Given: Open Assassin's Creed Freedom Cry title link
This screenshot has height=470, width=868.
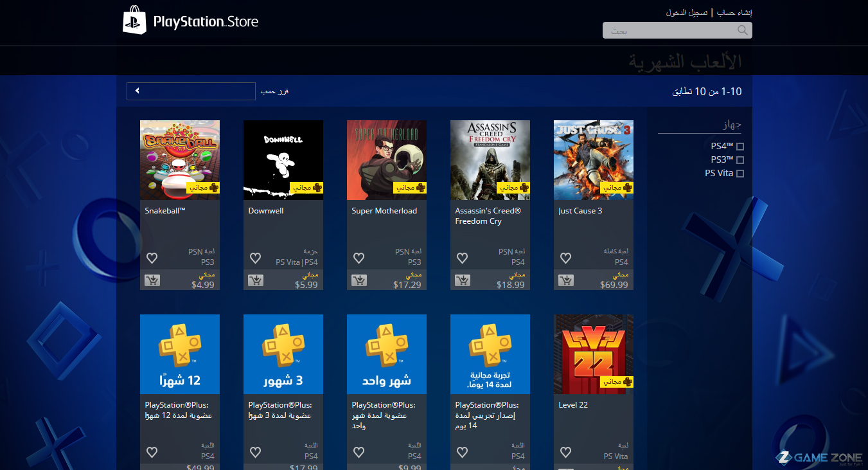Looking at the screenshot, I should point(488,216).
